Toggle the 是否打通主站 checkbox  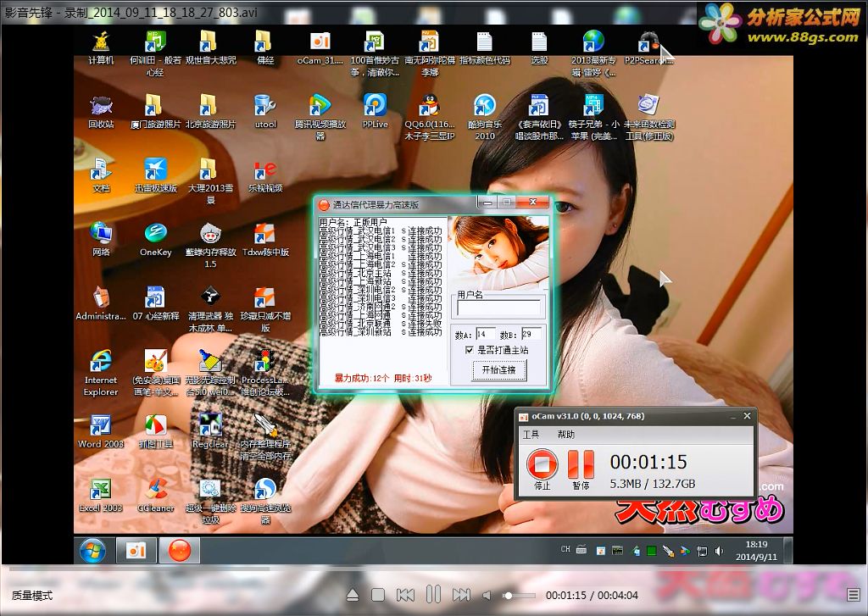pyautogui.click(x=470, y=350)
